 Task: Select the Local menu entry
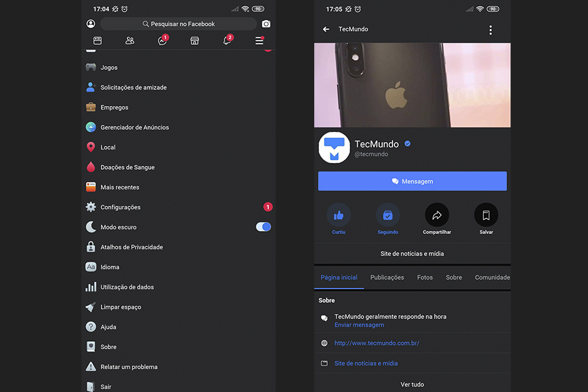point(178,147)
